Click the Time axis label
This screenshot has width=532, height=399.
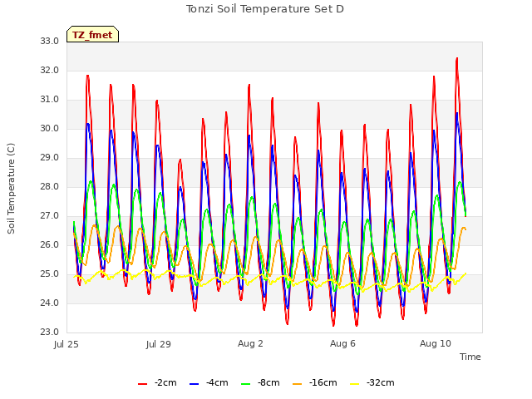point(470,357)
